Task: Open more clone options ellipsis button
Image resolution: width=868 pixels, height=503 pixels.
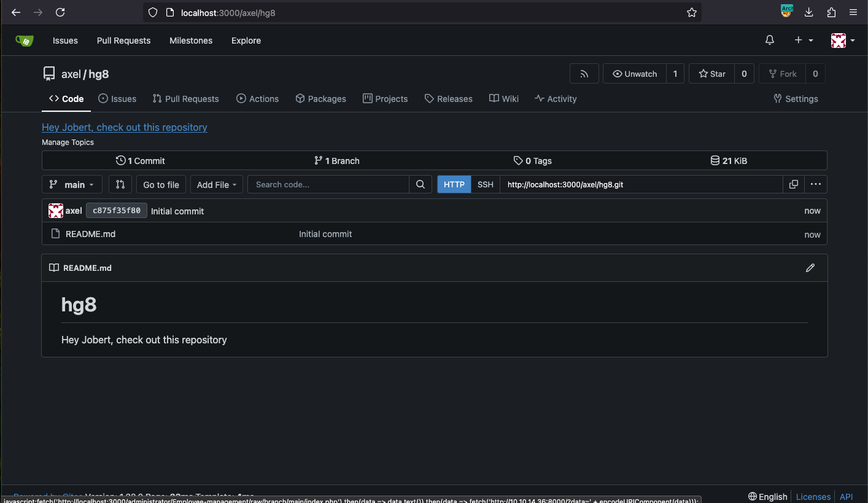Action: pos(816,184)
